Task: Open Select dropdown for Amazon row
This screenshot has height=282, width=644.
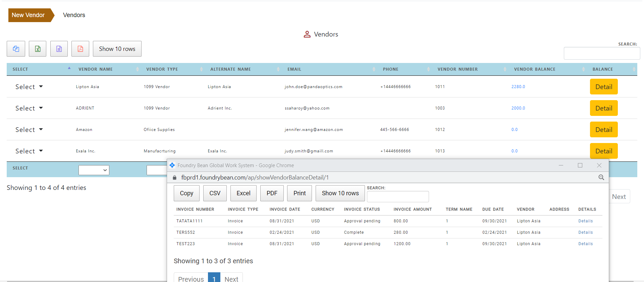Action: [29, 130]
